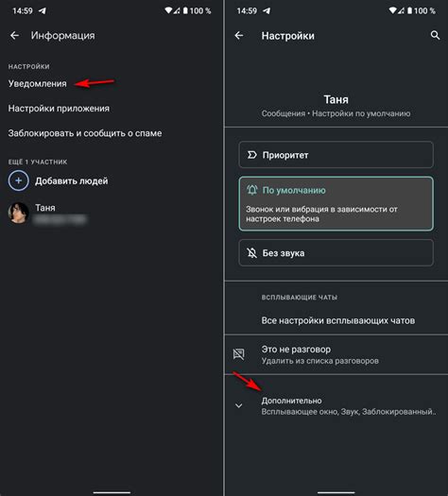Open Уведомления settings

pos(38,83)
